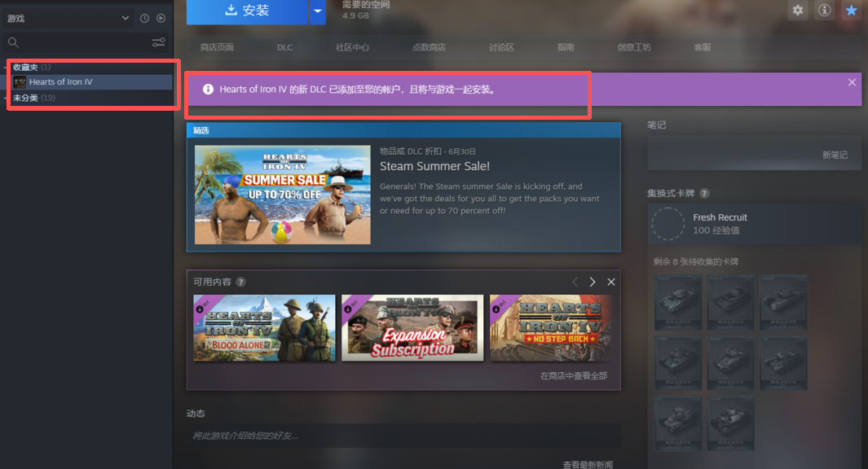Click the blue 安装 button

coord(249,10)
